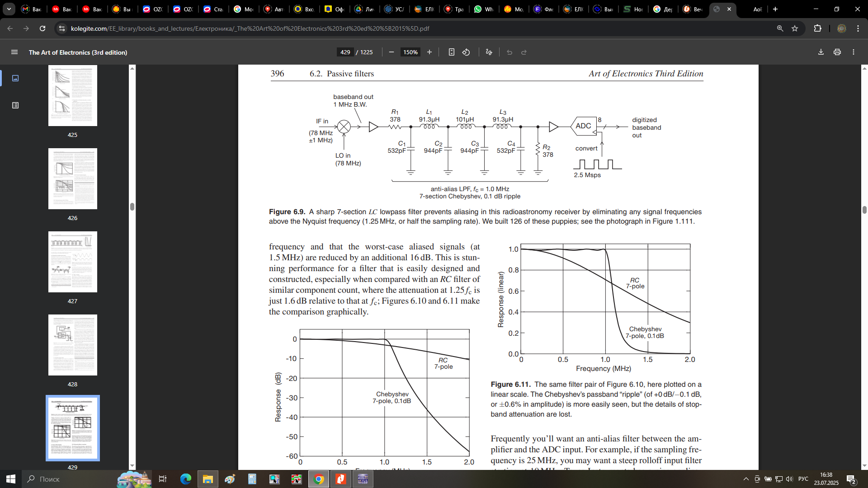Open Calculator from the taskbar
The image size is (868, 488).
coord(252,479)
